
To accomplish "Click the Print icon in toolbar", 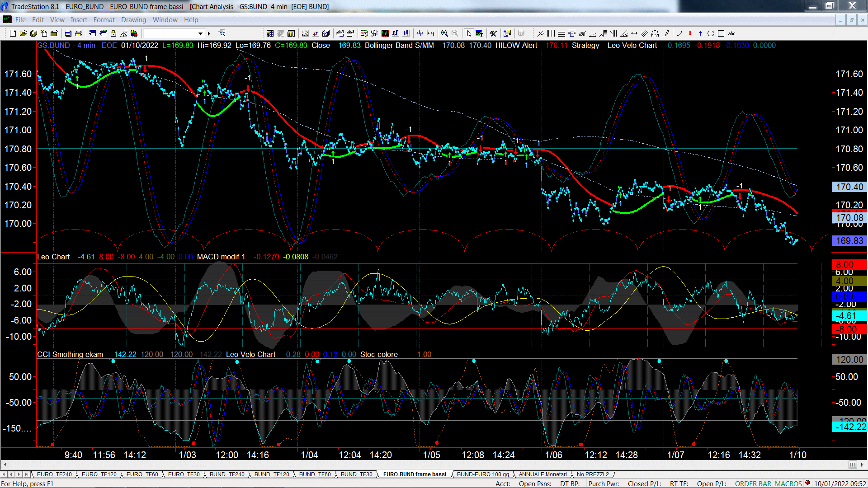I will click(x=78, y=33).
